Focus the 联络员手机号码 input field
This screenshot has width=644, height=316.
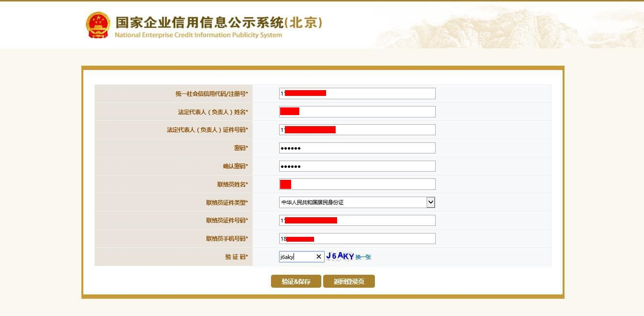point(357,239)
